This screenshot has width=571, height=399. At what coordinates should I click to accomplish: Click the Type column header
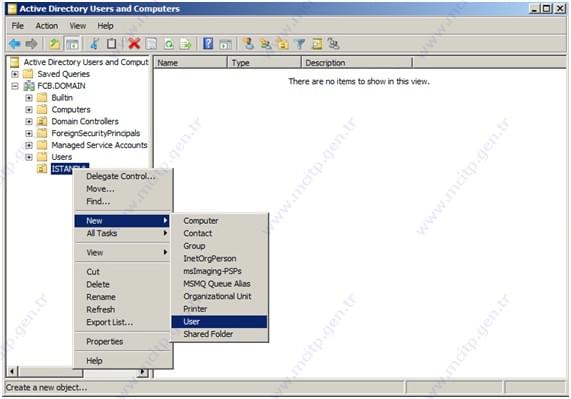pyautogui.click(x=265, y=63)
